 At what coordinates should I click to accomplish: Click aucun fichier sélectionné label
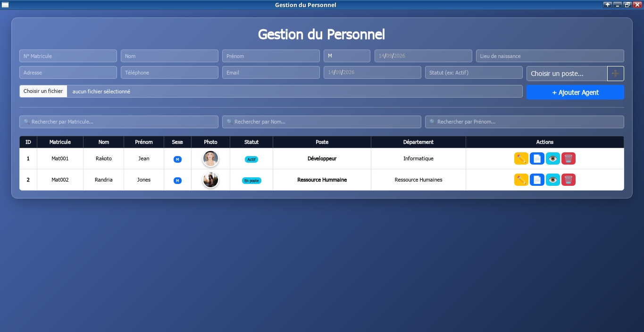tap(101, 91)
